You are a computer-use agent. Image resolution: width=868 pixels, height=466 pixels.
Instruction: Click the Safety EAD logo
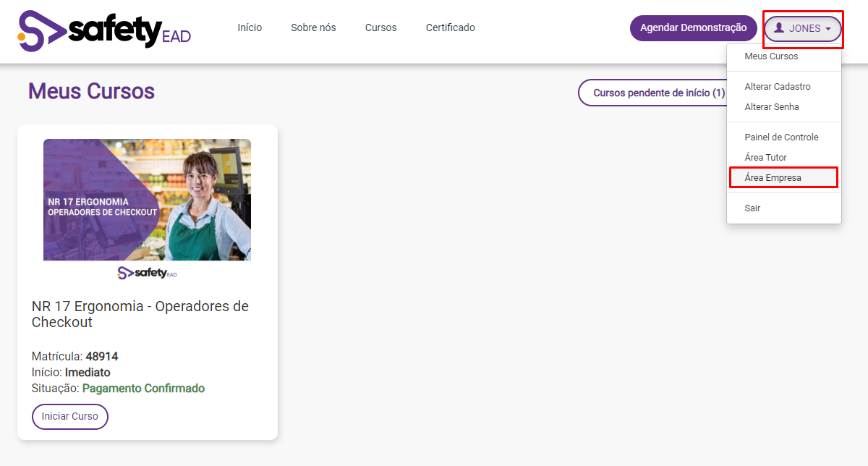click(x=104, y=30)
